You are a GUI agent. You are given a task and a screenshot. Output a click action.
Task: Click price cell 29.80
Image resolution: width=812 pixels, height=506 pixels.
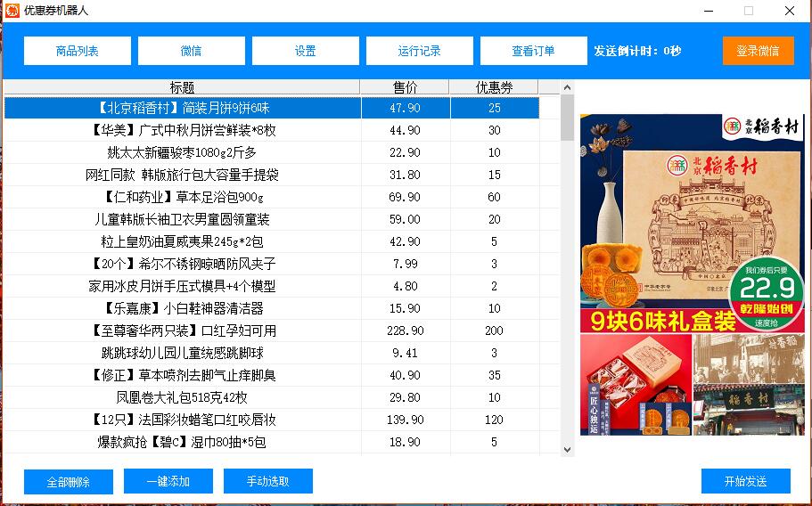pos(406,396)
